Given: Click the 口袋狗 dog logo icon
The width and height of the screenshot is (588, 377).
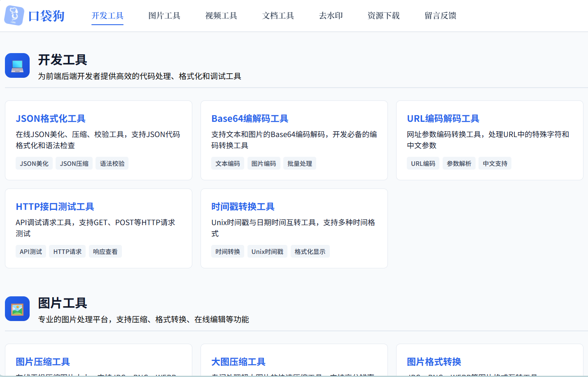Looking at the screenshot, I should pyautogui.click(x=14, y=16).
